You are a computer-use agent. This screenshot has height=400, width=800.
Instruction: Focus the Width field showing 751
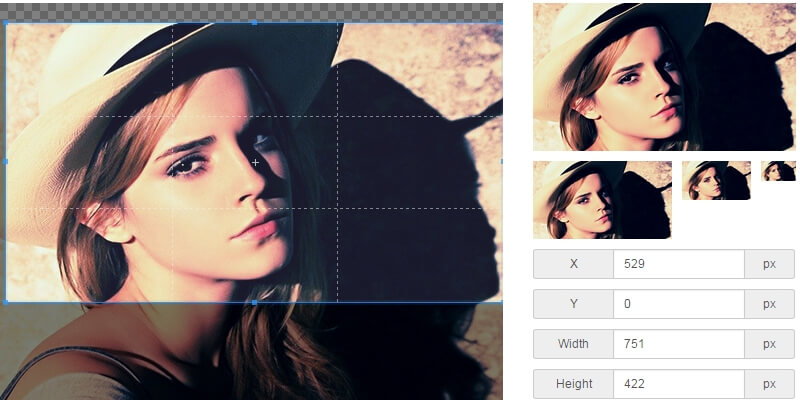(x=678, y=344)
